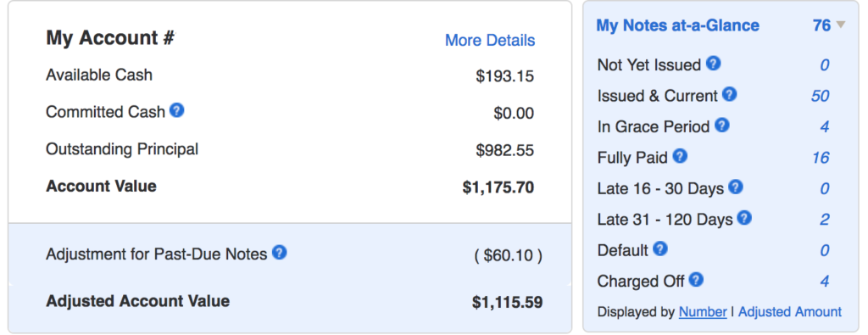Show the Default help tooltip icon

tap(660, 248)
